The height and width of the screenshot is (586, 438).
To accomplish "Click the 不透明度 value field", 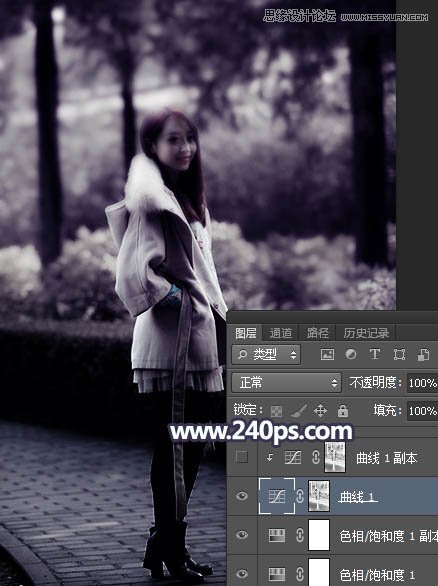I will click(422, 383).
